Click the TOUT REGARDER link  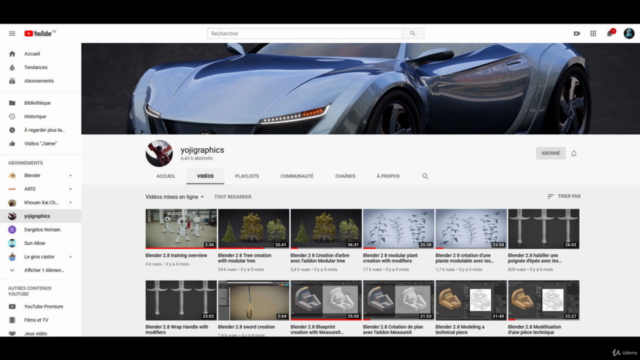pos(233,197)
